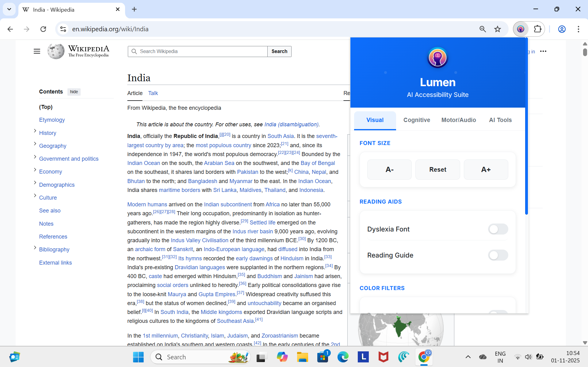The width and height of the screenshot is (588, 367).
Task: Open McAfee app in taskbar
Action: click(x=383, y=357)
